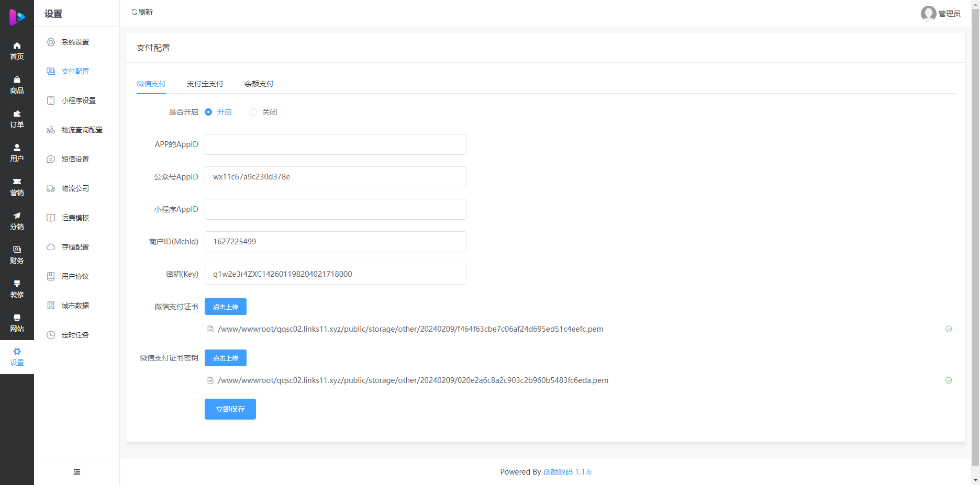
Task: Click the 系统设置 gear icon
Action: [x=51, y=42]
